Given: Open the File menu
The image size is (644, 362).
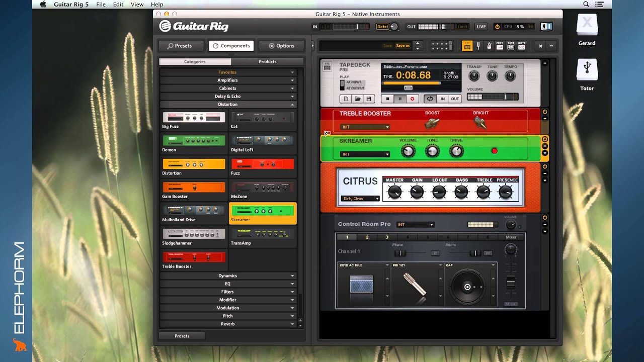Looking at the screenshot, I should click(x=101, y=4).
